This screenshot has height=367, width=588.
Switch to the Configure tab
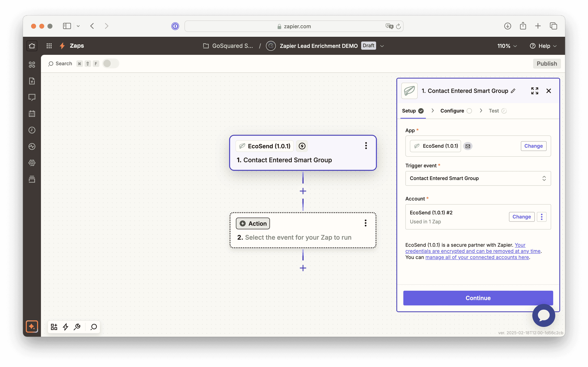pos(456,111)
